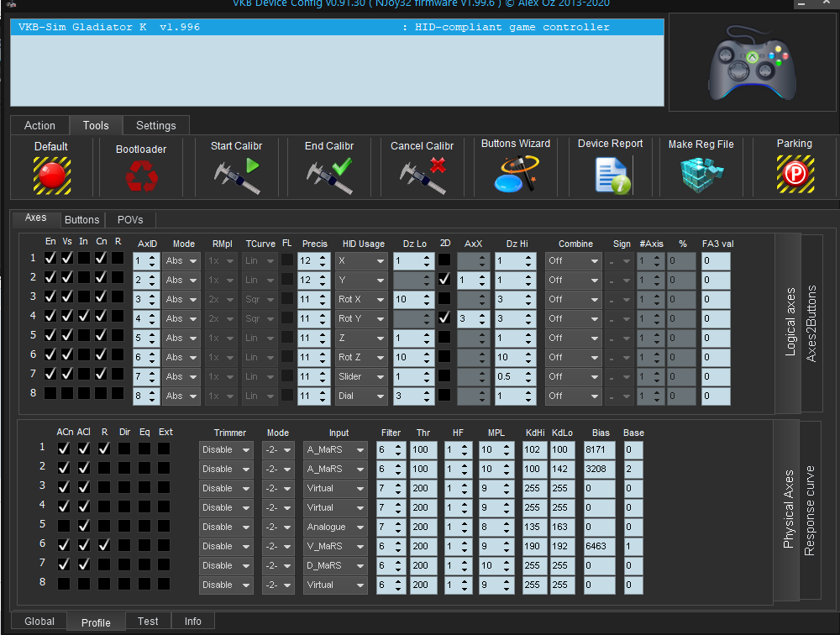This screenshot has width=840, height=635.
Task: Toggle the 2D checkbox for logical axis 2
Action: click(444, 279)
